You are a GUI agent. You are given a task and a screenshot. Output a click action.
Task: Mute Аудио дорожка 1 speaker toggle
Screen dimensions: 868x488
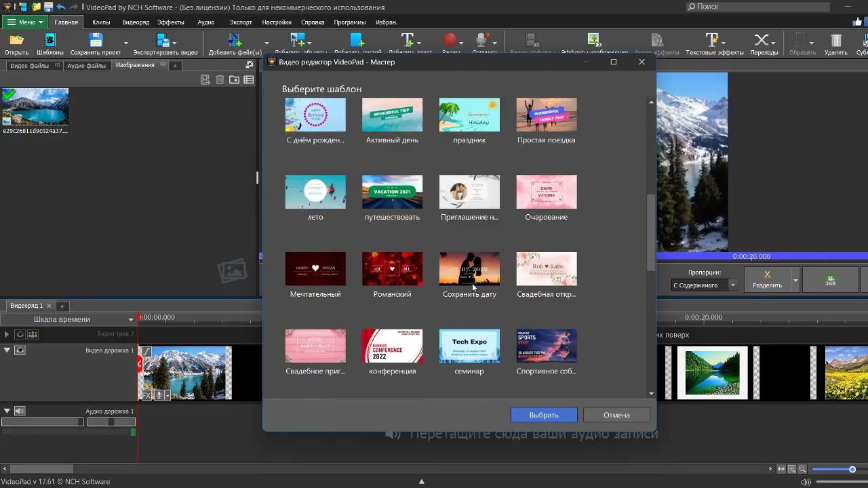point(20,411)
